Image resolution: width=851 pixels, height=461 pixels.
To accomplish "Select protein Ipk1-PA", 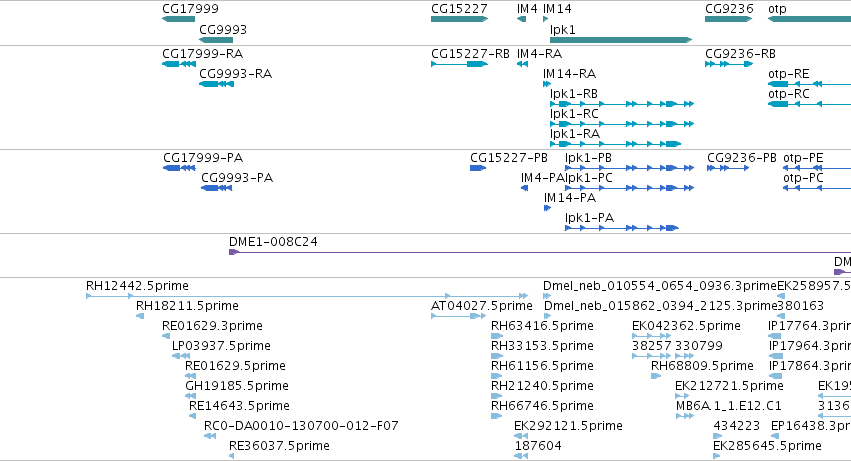I will [589, 218].
